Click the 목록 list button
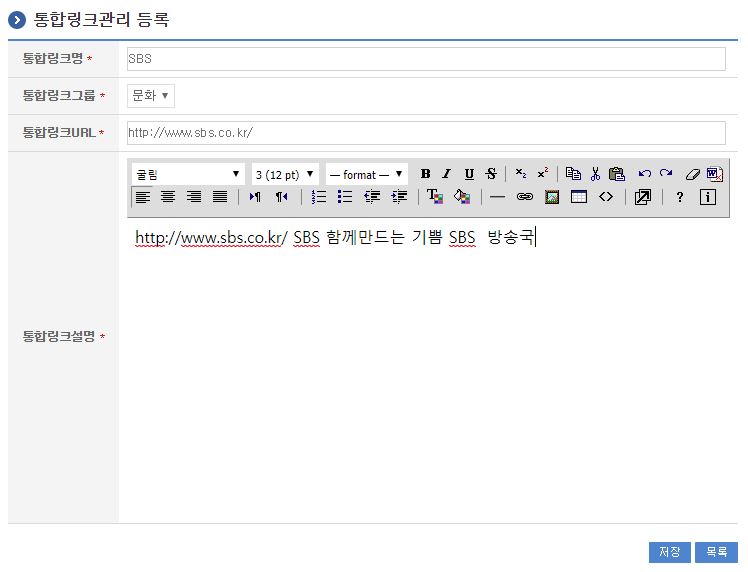 click(716, 552)
